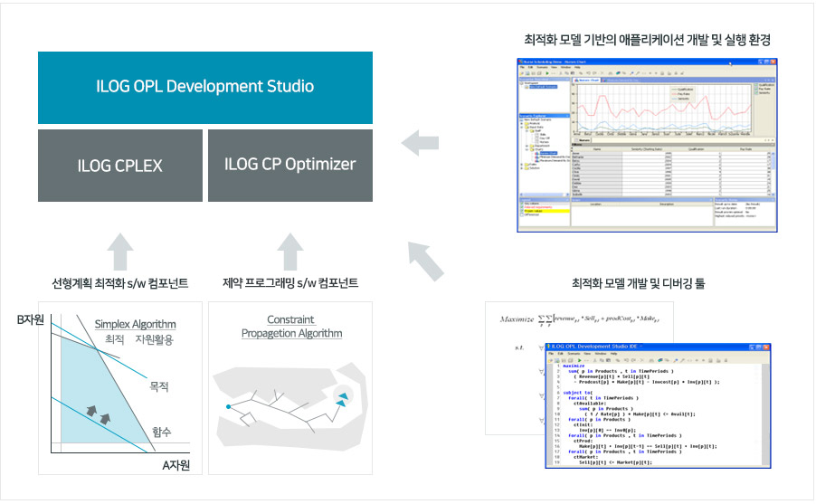Open the Maximize formula image

click(579, 319)
